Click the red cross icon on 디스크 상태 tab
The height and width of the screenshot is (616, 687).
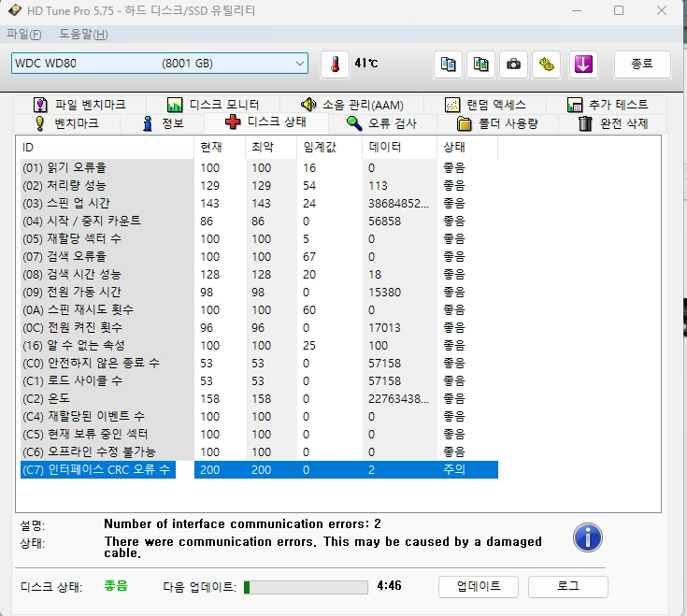pos(233,122)
